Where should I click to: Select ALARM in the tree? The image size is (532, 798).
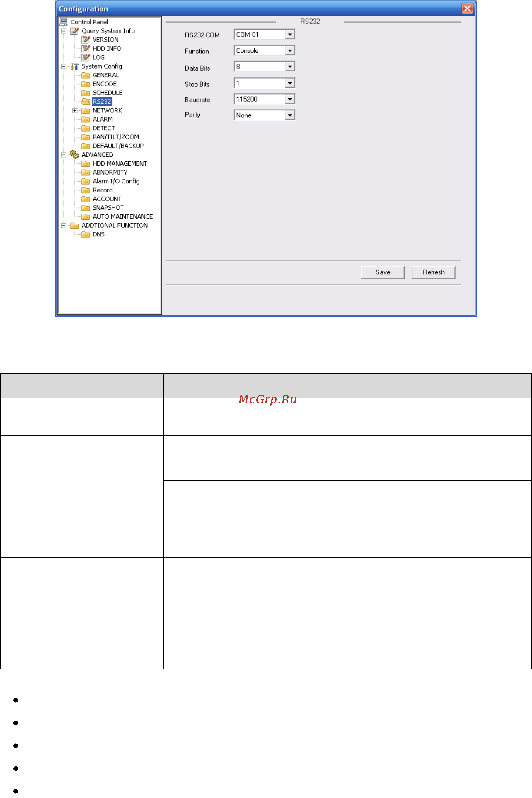point(103,120)
